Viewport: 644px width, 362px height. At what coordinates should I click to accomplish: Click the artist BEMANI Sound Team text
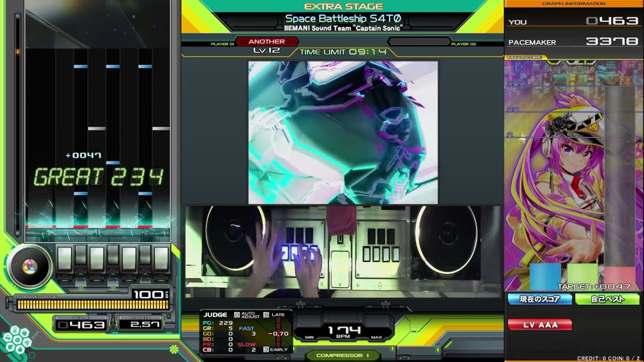pos(343,28)
